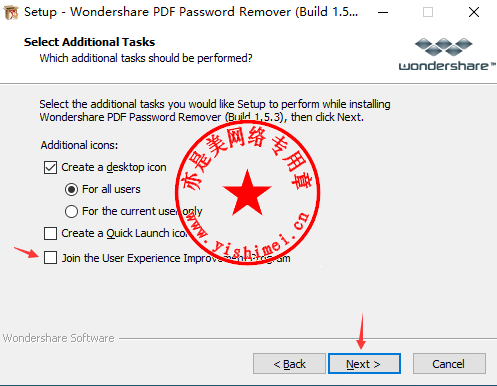This screenshot has height=386, width=497.
Task: Tick Join the User Experience Improvement Program
Action: tap(50, 258)
